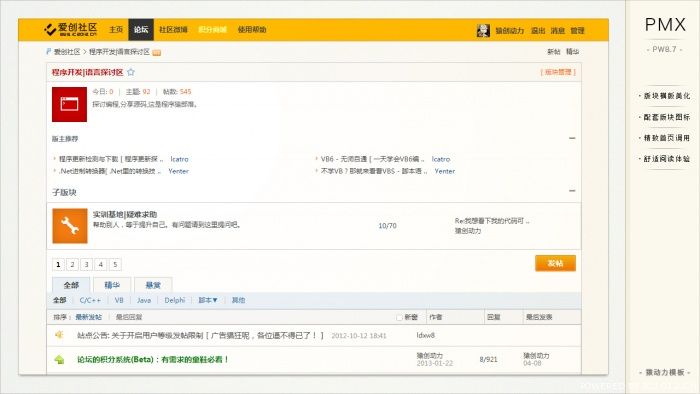700x394 pixels.
Task: Click 新帖 at top right of breadcrumb
Action: pyautogui.click(x=554, y=52)
